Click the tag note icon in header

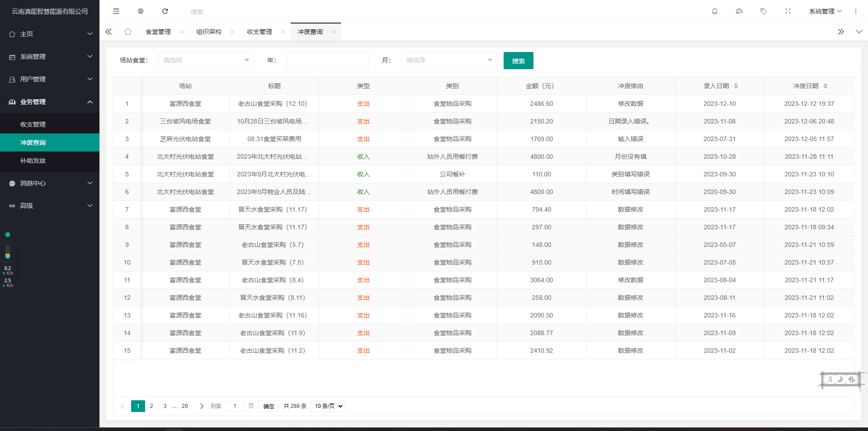point(764,11)
